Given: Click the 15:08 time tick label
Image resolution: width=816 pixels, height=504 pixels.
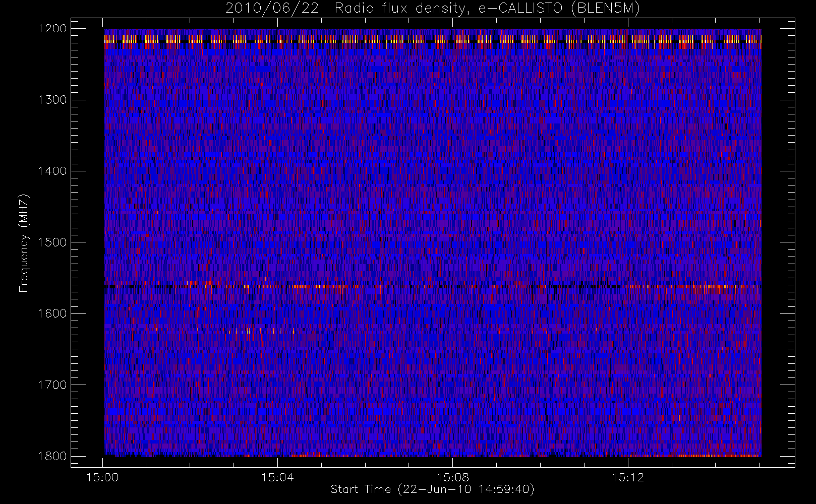Looking at the screenshot, I should (453, 477).
